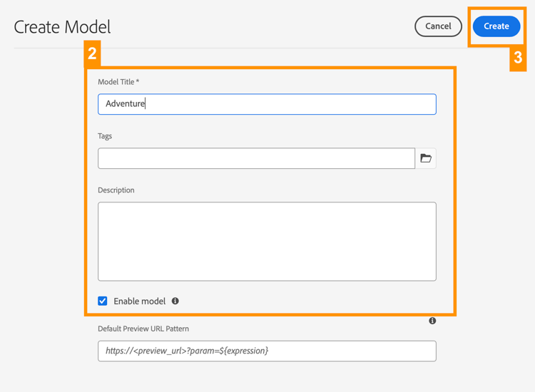535x392 pixels.
Task: Cancel the model creation
Action: coord(438,26)
